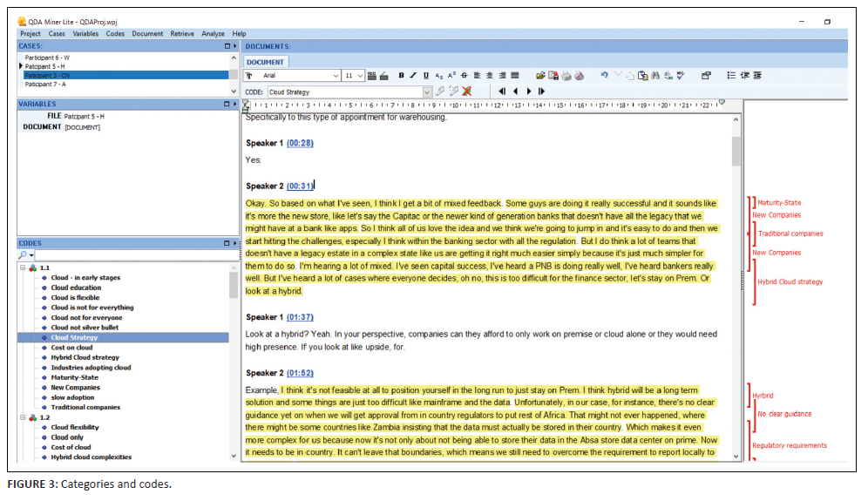Click the spell check icon
Screen dimensions: 868x501
681,76
